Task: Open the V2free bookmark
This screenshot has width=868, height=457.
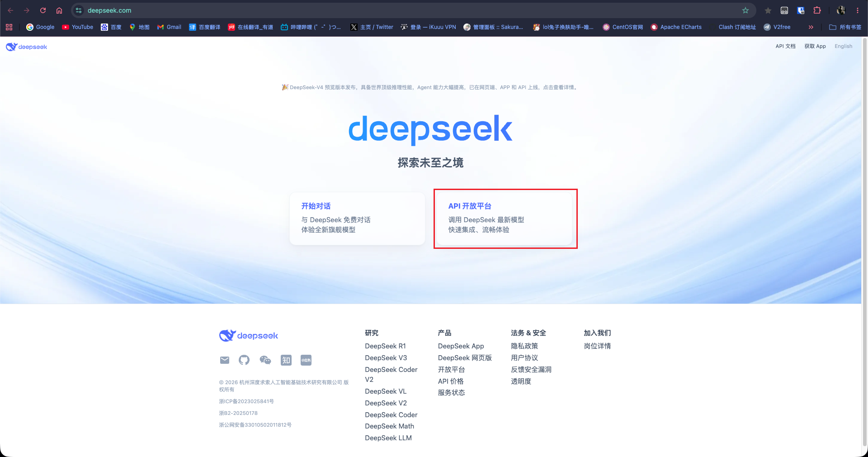Action: coord(777,27)
